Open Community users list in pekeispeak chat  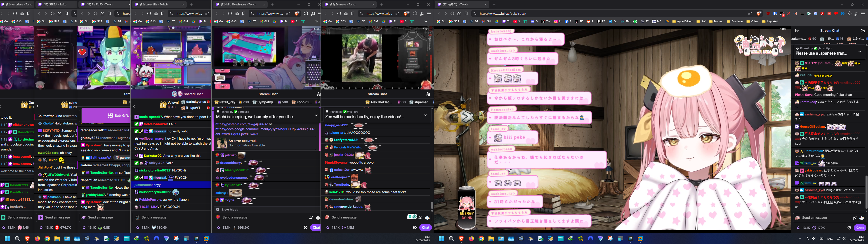pos(863,31)
